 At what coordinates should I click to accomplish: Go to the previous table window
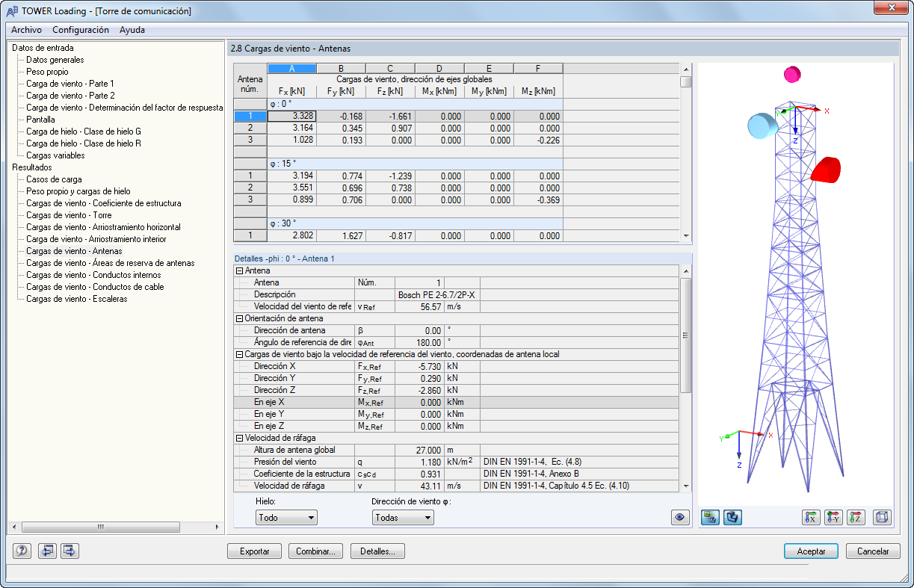point(47,551)
